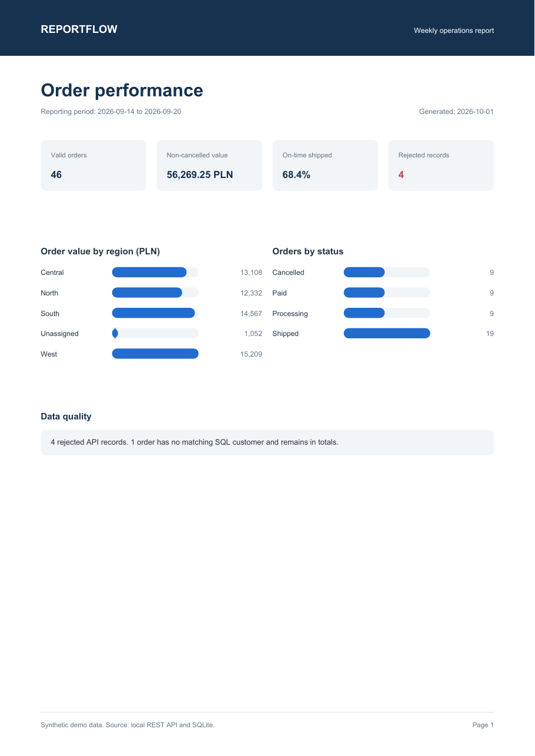The height and width of the screenshot is (756, 535).
Task: Select the Paid status bar
Action: [x=364, y=293]
